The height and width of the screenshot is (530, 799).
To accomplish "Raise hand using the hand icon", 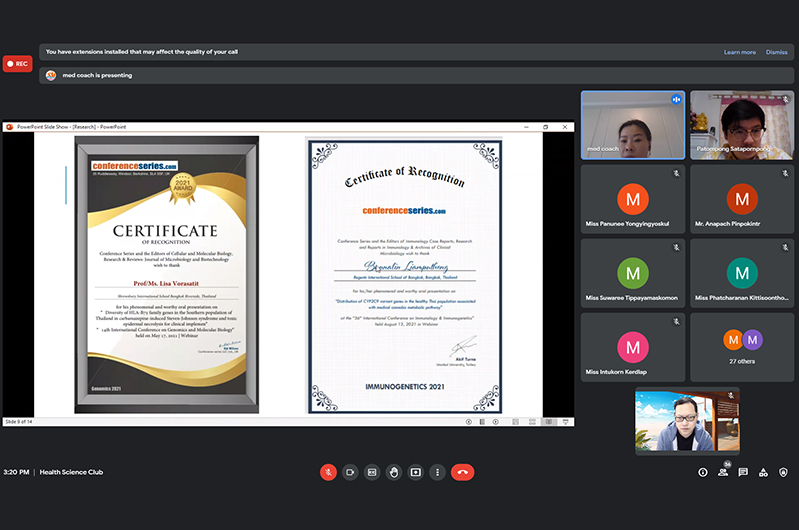I will (394, 472).
